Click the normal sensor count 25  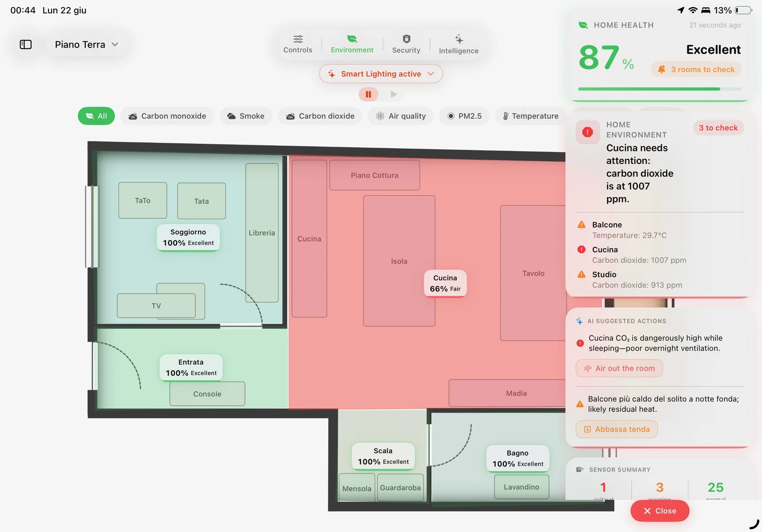pos(716,487)
